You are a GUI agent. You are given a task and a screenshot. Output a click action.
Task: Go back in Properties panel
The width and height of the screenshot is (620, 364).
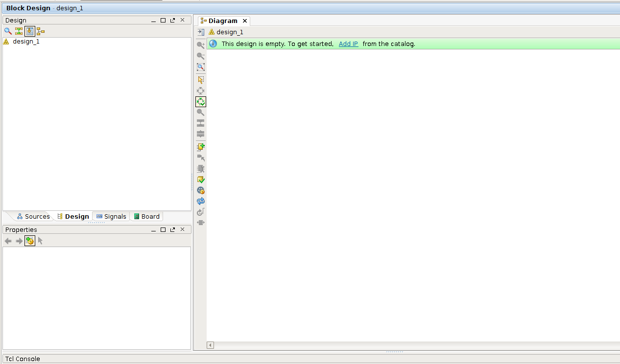pos(8,241)
